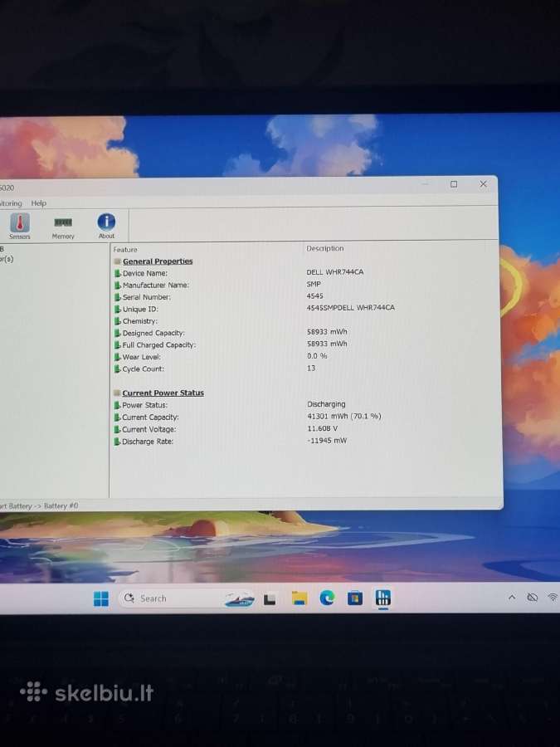Select the discharge rate '-11945 mW'

(327, 441)
